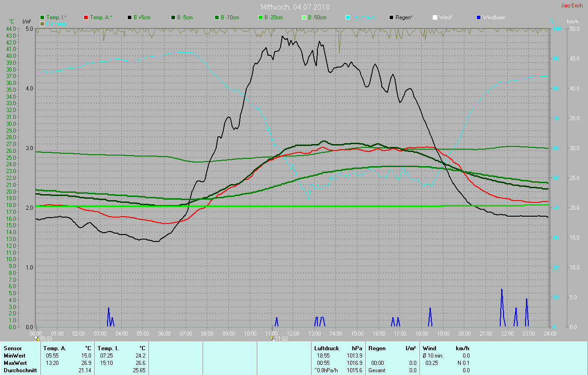Toggle the B -50cm legend entry
This screenshot has width=588, height=375.
304,17
